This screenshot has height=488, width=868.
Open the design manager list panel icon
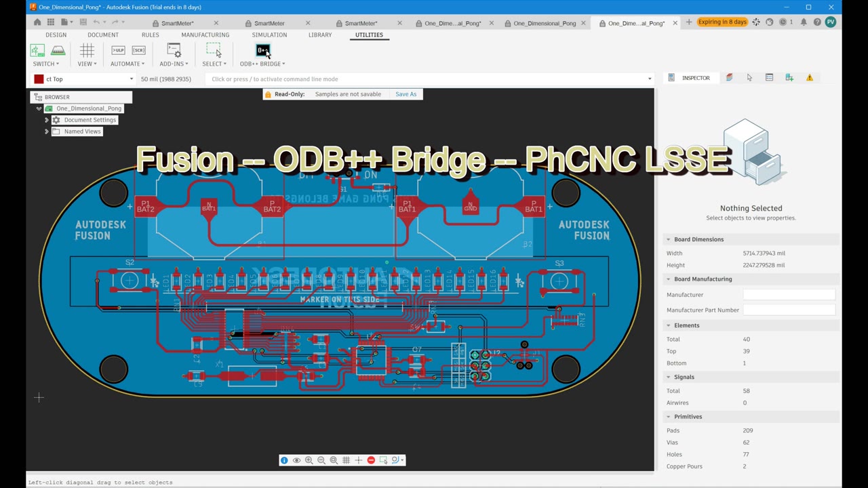[x=769, y=78]
